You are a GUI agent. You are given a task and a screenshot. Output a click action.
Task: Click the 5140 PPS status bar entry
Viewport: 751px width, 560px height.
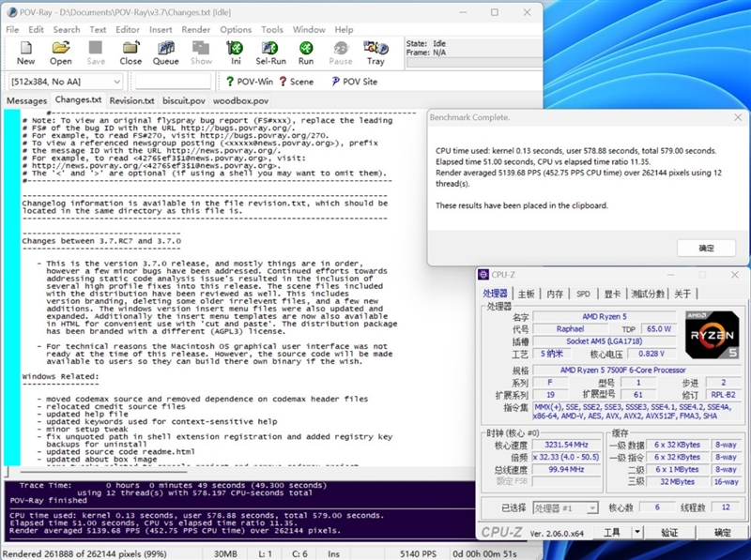[418, 553]
